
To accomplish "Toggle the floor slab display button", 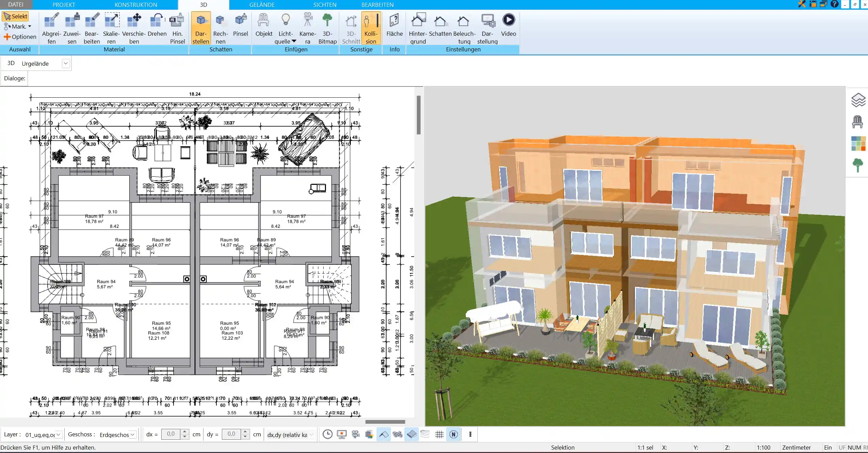I will coord(411,434).
